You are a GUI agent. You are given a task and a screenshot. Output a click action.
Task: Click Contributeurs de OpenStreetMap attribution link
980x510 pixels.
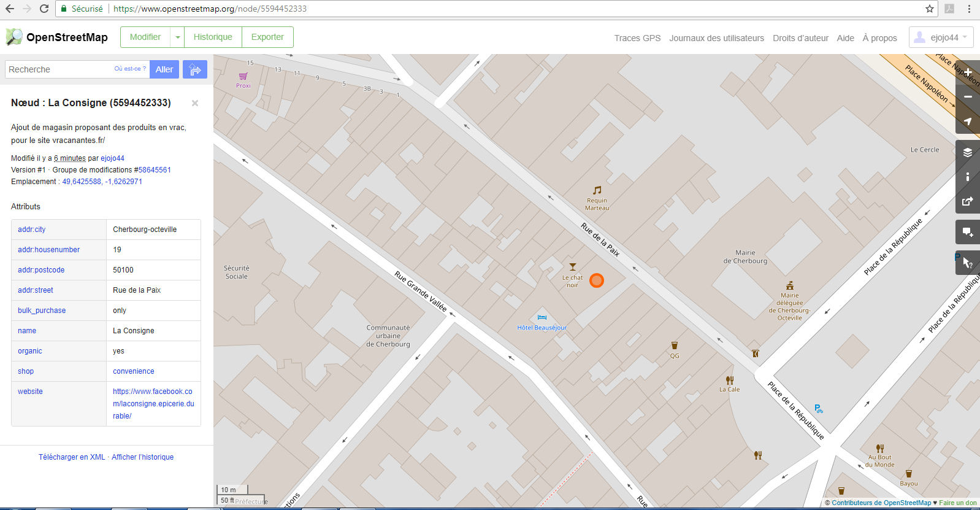tap(881, 503)
